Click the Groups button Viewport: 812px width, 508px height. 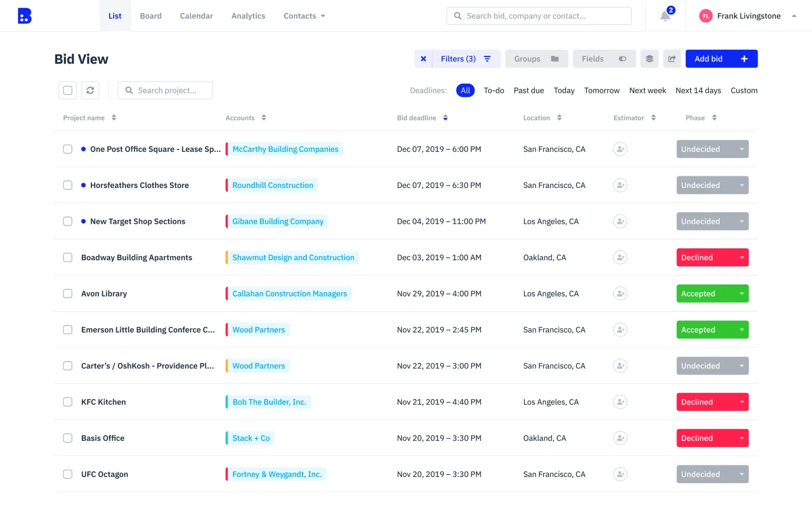[536, 59]
